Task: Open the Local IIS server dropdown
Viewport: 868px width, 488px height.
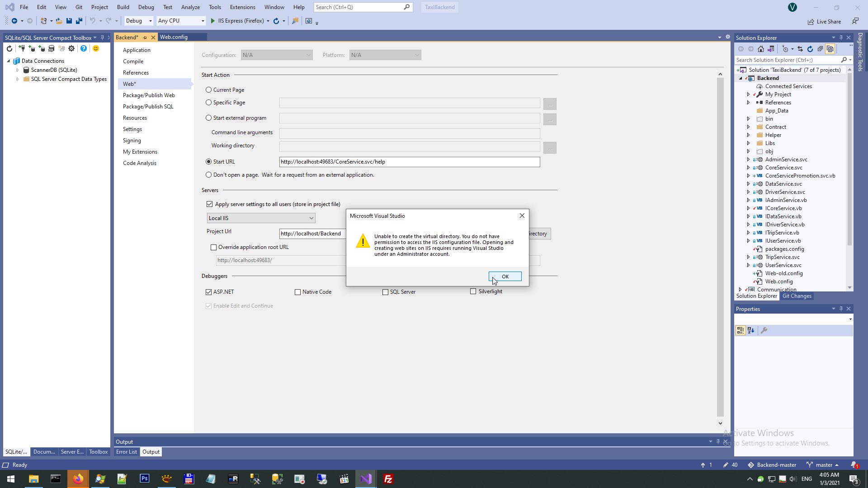Action: pos(261,218)
